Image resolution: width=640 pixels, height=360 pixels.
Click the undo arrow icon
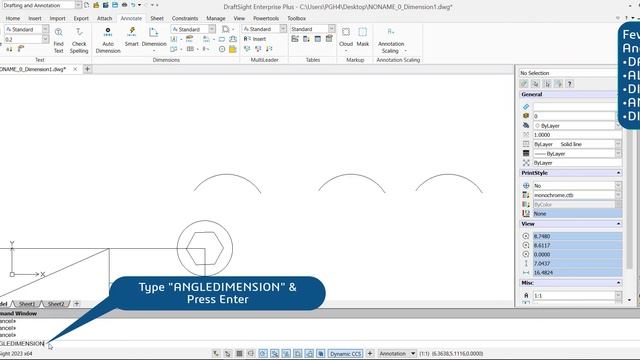coord(133,5)
